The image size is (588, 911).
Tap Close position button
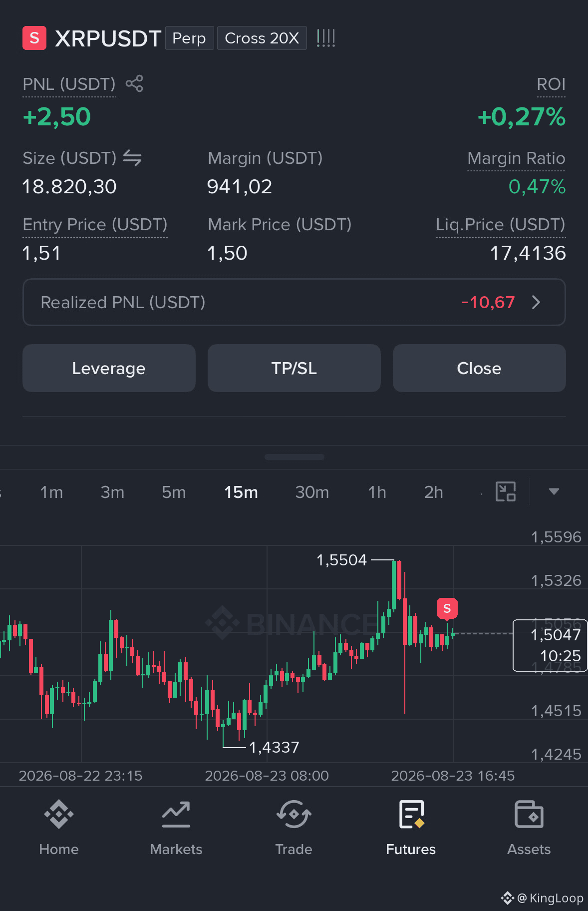[x=479, y=368]
